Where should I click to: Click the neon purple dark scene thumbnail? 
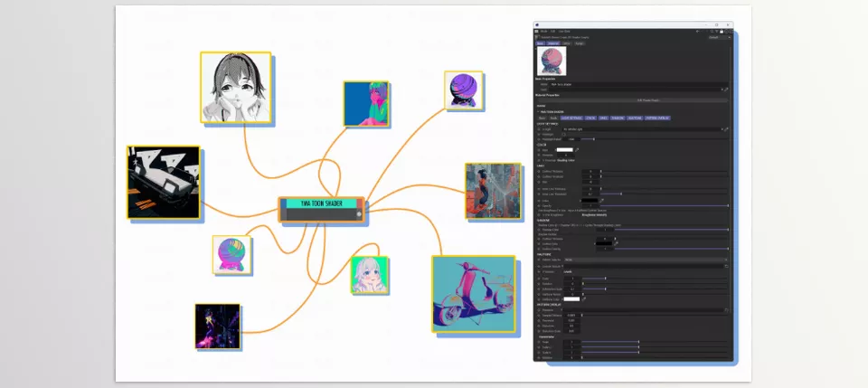[218, 326]
